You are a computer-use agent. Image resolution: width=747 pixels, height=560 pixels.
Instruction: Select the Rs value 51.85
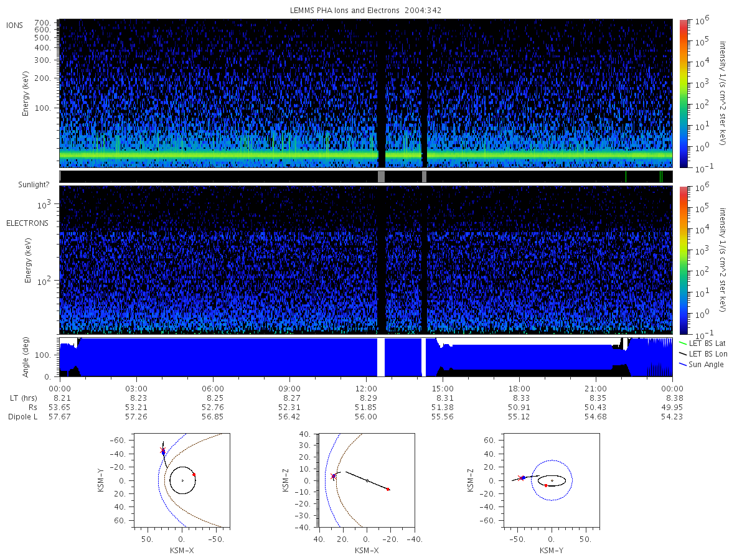(366, 407)
